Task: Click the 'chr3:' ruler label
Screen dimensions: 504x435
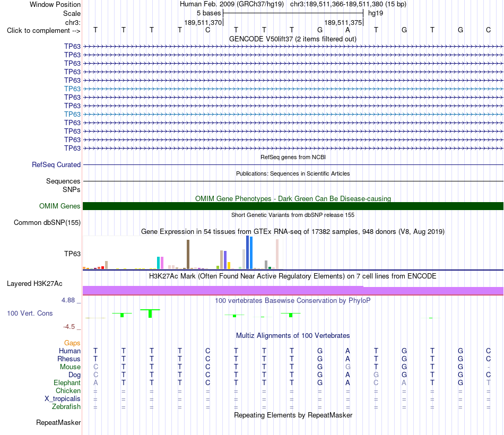Action: 73,22
